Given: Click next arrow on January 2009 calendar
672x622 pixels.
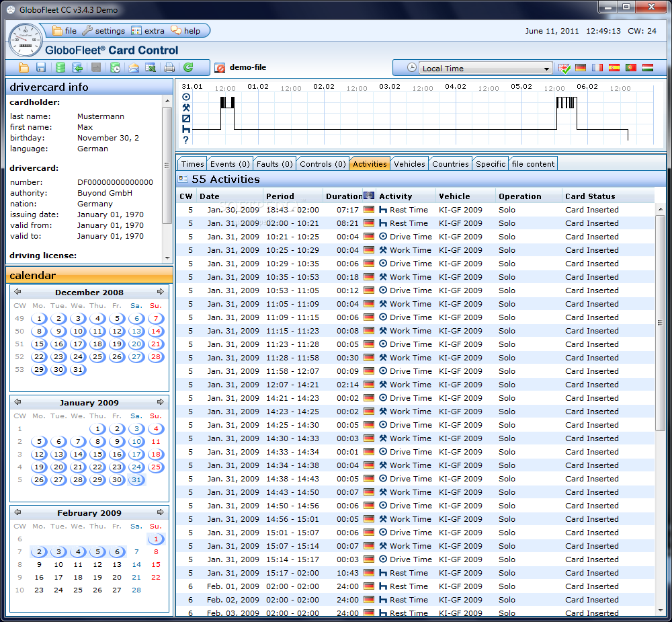Looking at the screenshot, I should coord(161,402).
